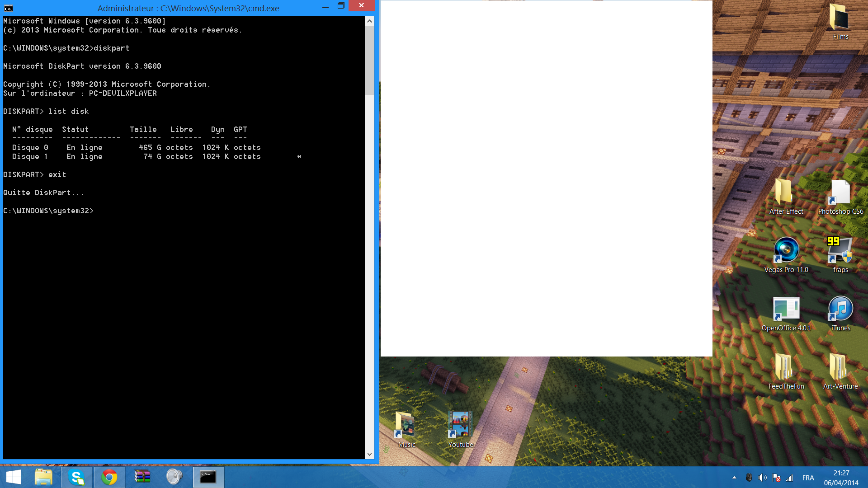Click the penguin tray icon

click(x=749, y=478)
